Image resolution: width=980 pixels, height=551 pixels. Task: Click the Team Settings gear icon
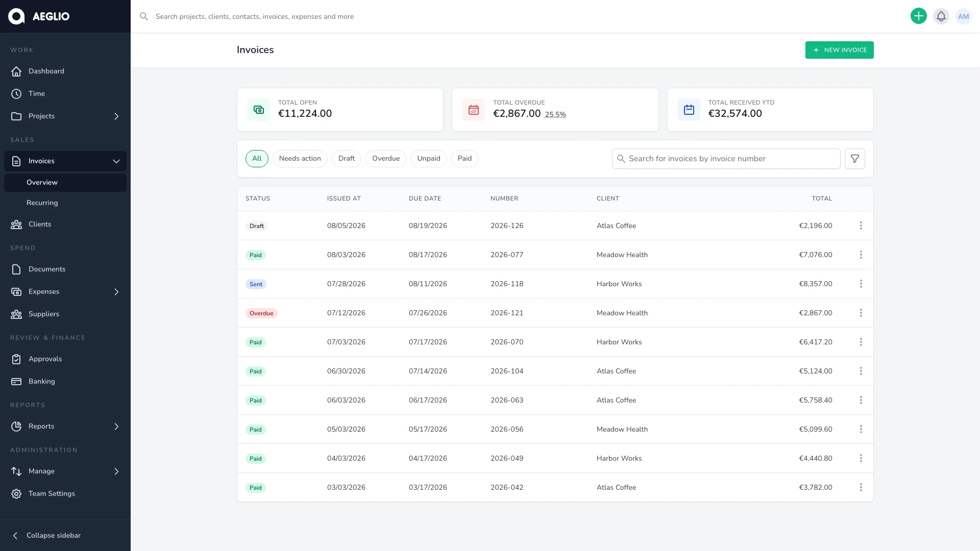click(x=16, y=494)
